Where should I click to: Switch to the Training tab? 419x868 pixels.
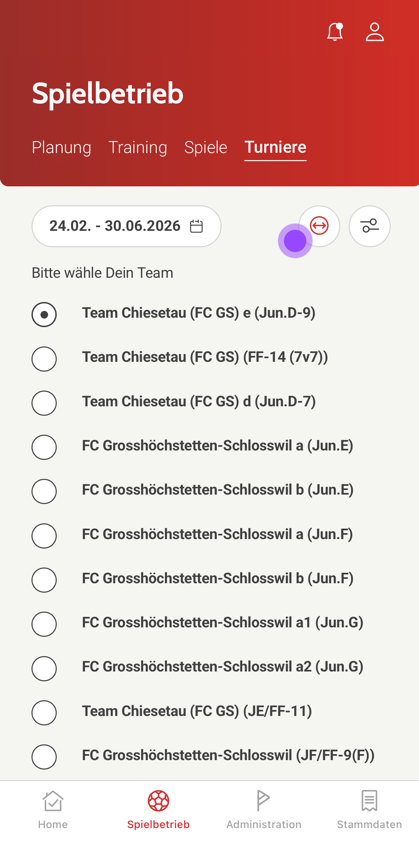[138, 147]
